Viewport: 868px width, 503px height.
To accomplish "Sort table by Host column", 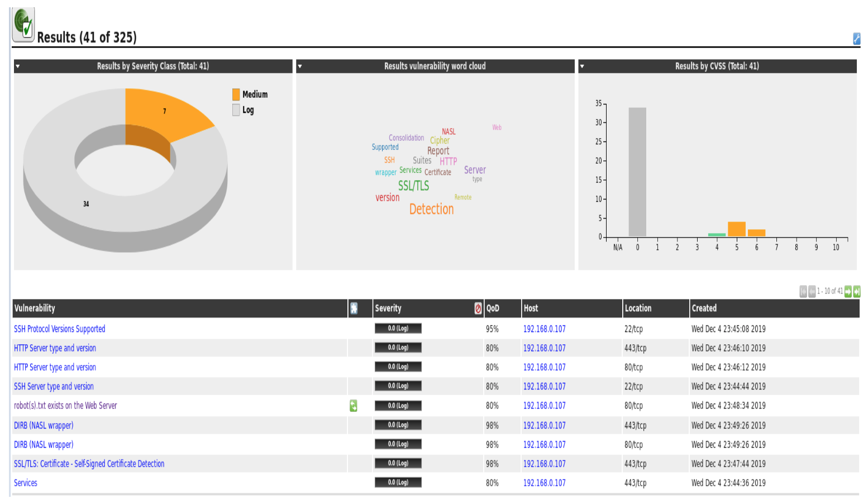I will (531, 308).
